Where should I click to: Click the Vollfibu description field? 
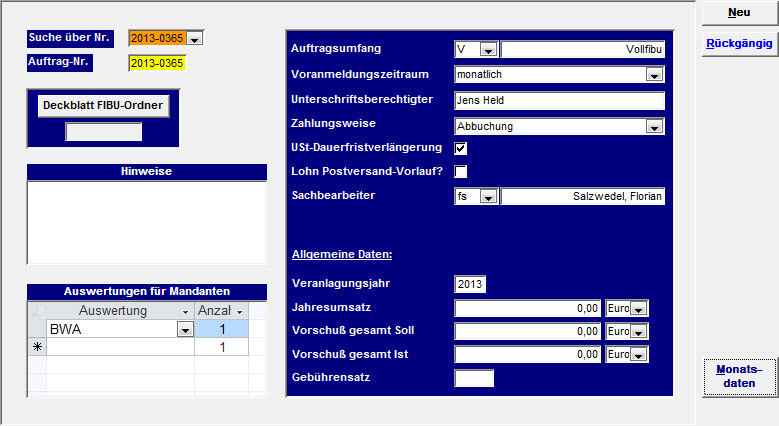point(582,49)
